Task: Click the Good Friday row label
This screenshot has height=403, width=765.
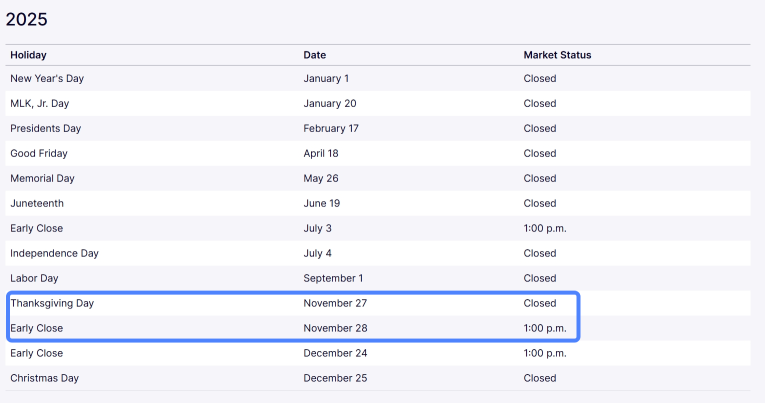Action: tap(39, 153)
